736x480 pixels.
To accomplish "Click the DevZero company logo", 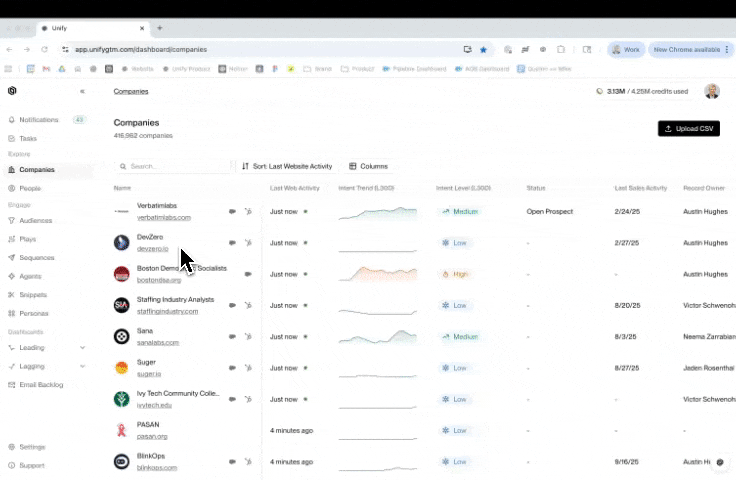I will 122,243.
